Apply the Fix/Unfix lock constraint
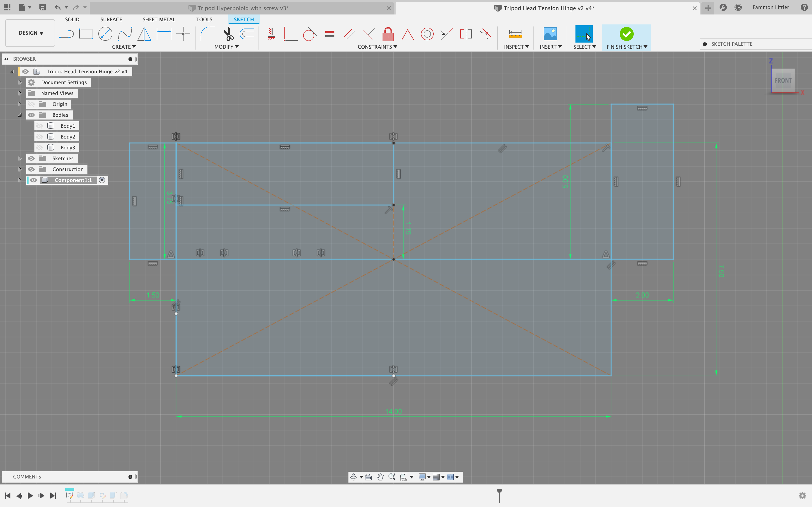 click(388, 34)
